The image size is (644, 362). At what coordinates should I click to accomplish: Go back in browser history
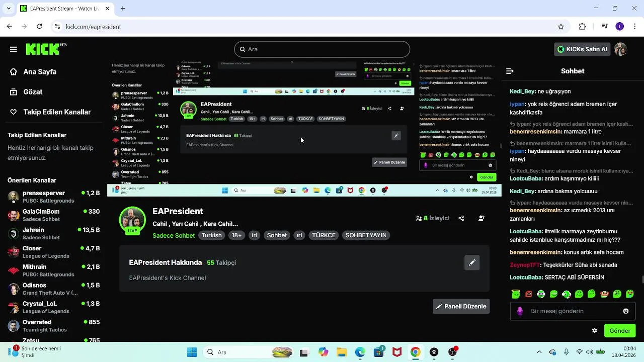[x=9, y=27]
